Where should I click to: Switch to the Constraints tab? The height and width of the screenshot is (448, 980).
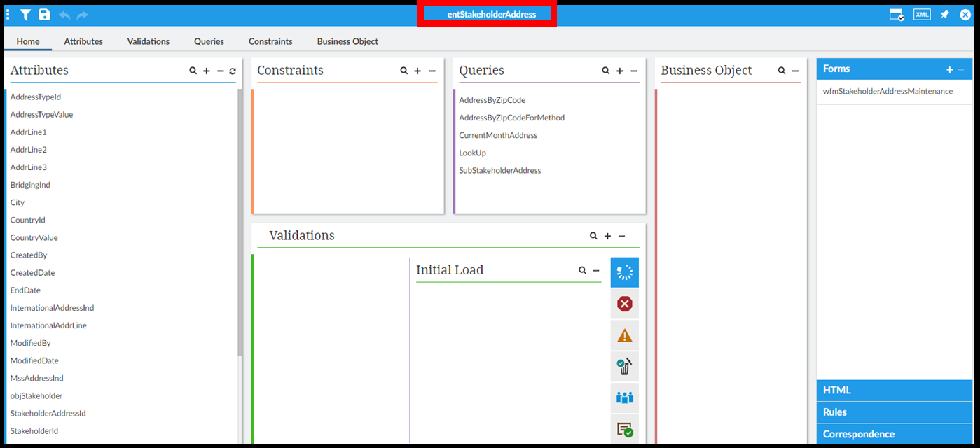[270, 41]
